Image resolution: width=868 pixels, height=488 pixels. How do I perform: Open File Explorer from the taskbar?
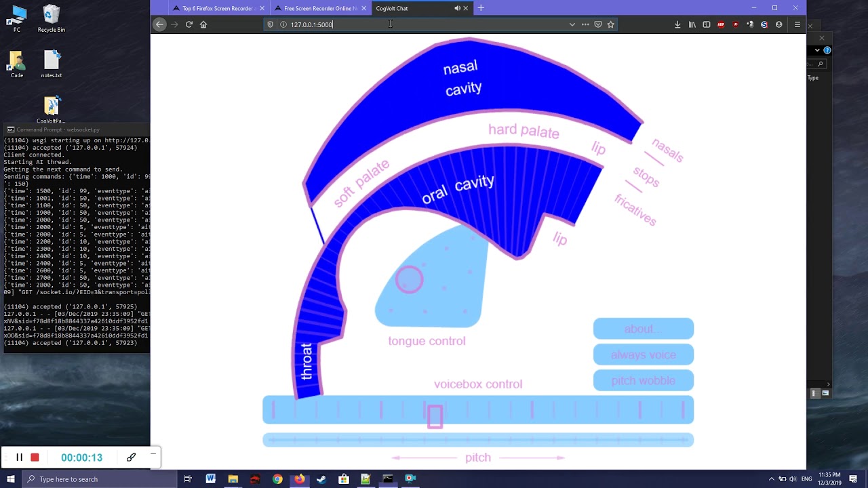[233, 479]
